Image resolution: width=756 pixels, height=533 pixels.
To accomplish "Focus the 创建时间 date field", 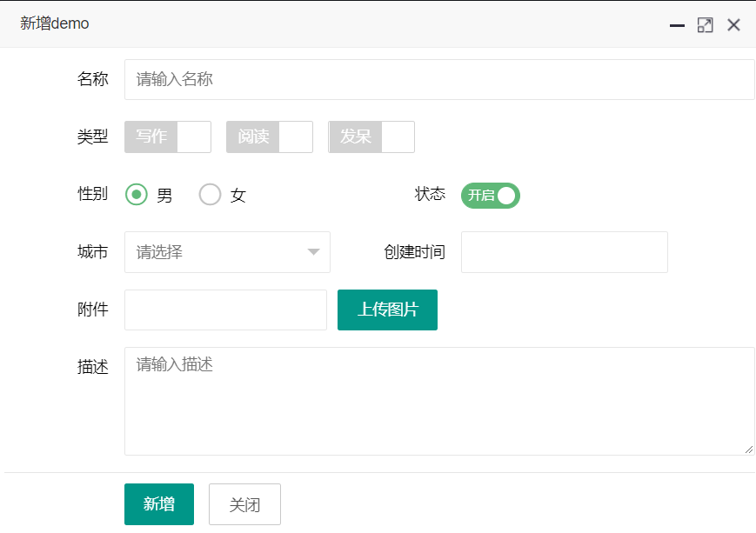I will tap(564, 252).
